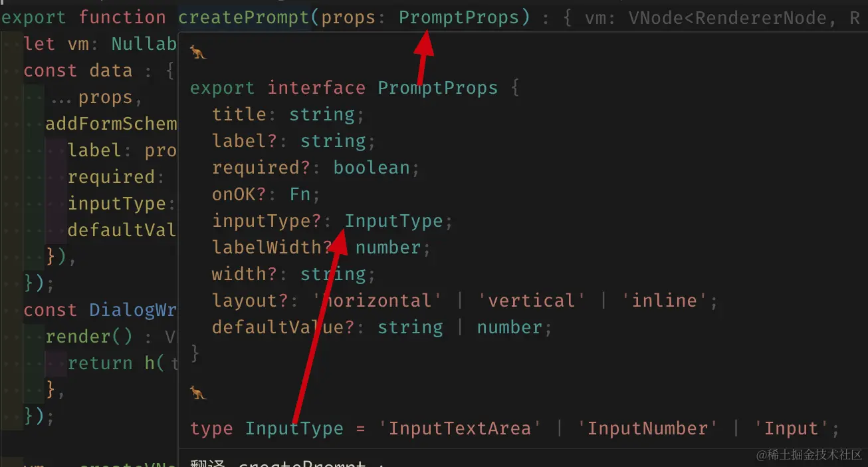Click the createPrompt function name
This screenshot has height=467, width=868.
point(243,17)
